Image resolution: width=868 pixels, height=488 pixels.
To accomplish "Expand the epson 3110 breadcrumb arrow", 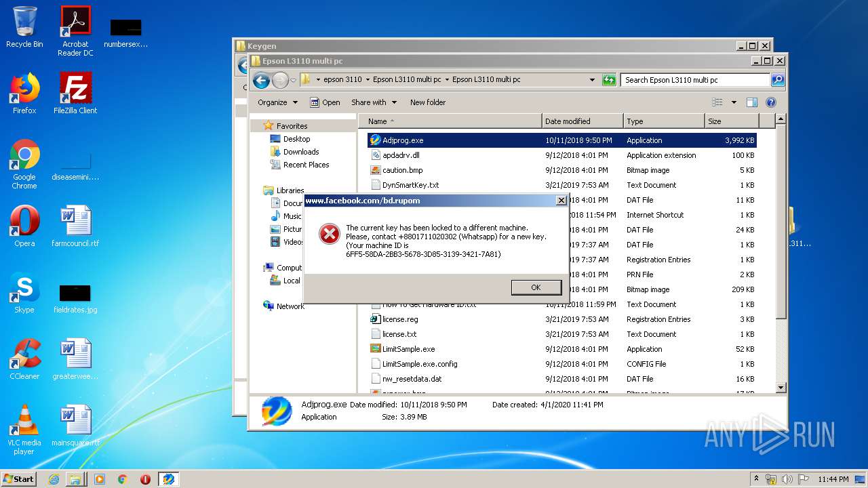I will 368,80.
